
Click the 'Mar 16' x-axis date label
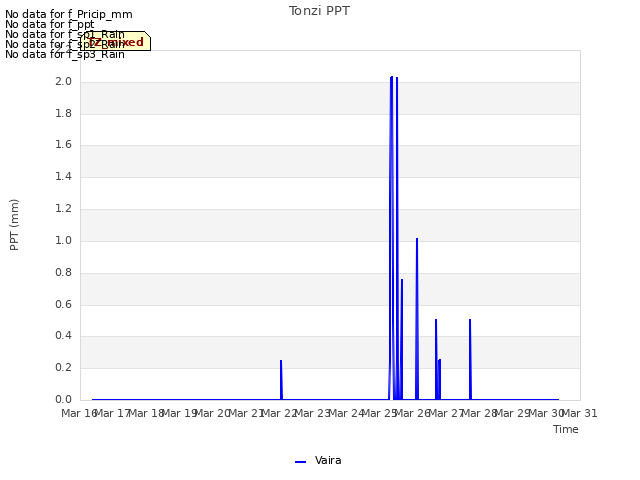[79, 413]
